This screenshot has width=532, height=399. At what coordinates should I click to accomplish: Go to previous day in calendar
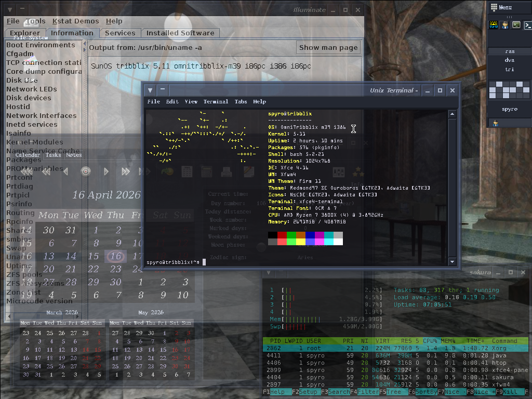pyautogui.click(x=66, y=171)
